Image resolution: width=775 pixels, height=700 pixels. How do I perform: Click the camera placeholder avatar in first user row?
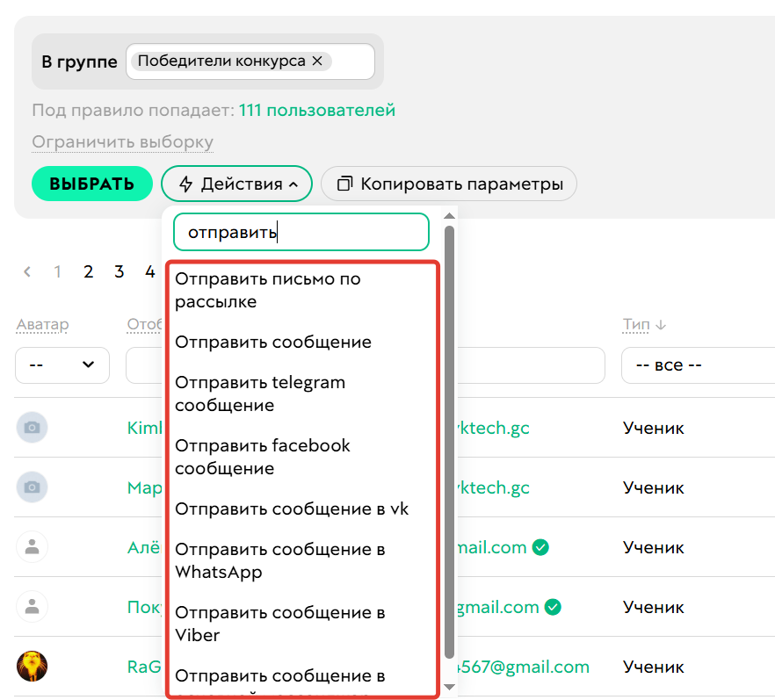pos(32,428)
